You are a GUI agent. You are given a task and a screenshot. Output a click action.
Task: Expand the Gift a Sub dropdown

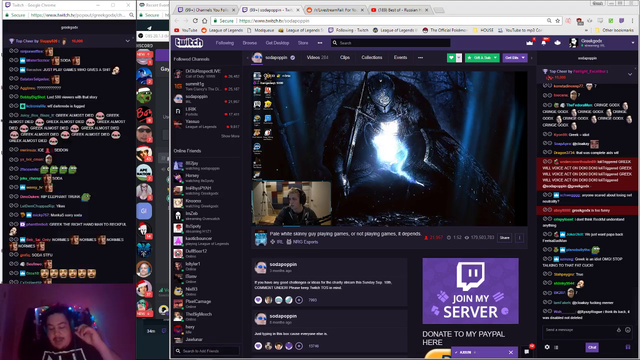(x=495, y=58)
